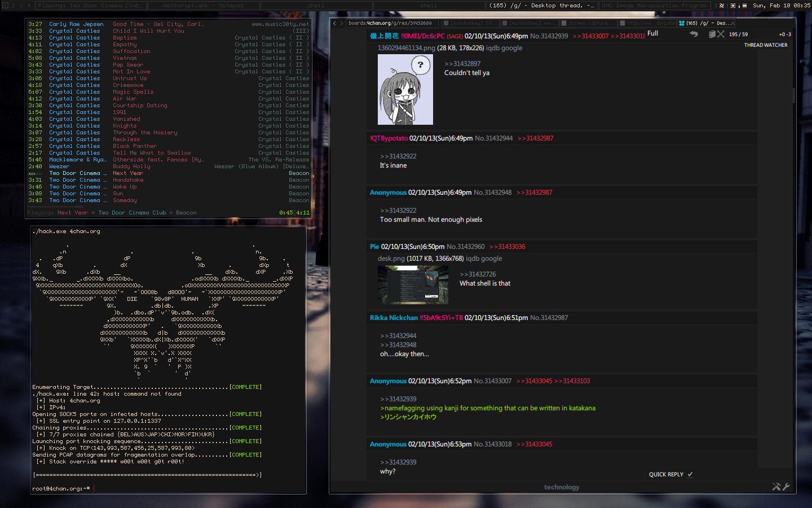Screen dimensions: 812x508
Task: Follow the >>31432726 quote link
Action: [478, 274]
